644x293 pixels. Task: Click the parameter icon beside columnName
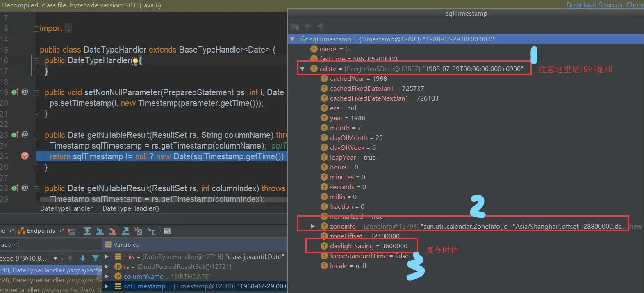tap(118, 276)
